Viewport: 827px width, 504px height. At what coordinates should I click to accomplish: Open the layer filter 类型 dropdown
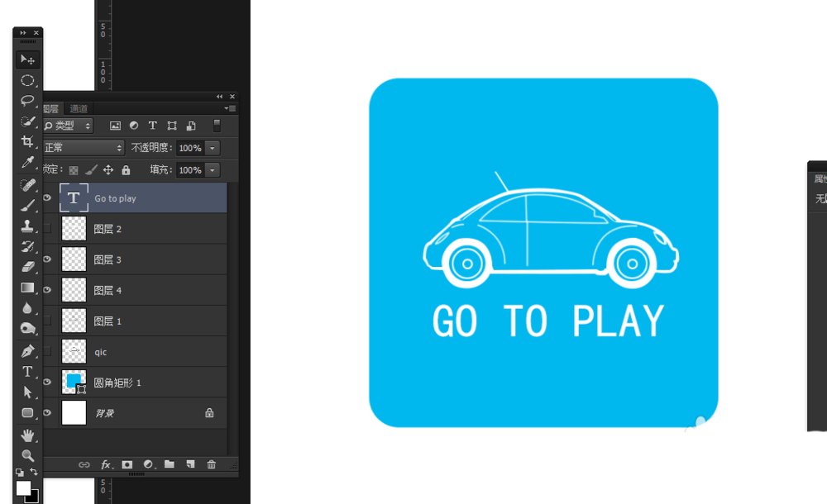click(68, 126)
